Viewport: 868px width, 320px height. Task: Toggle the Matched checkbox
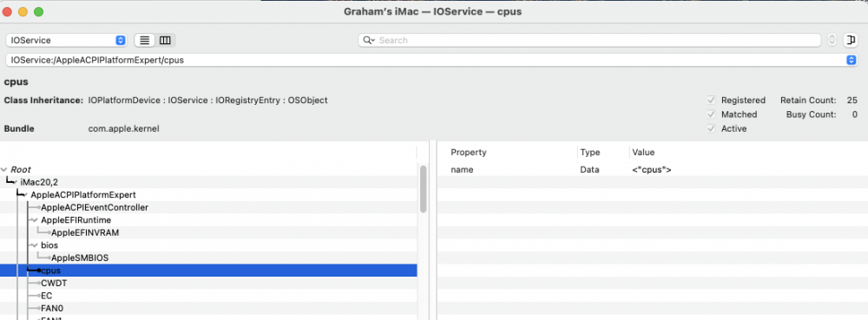(711, 114)
